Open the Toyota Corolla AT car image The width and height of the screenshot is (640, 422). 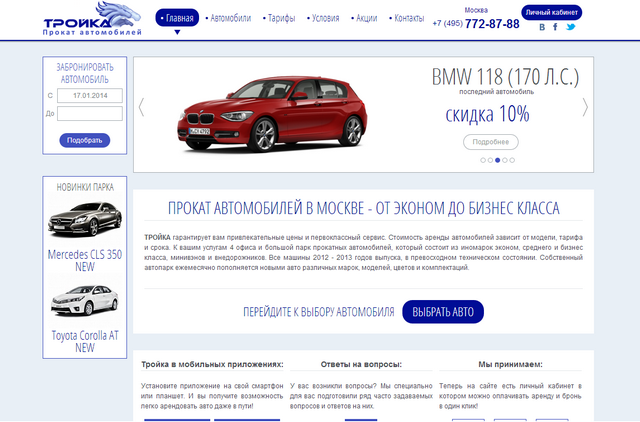coord(84,300)
